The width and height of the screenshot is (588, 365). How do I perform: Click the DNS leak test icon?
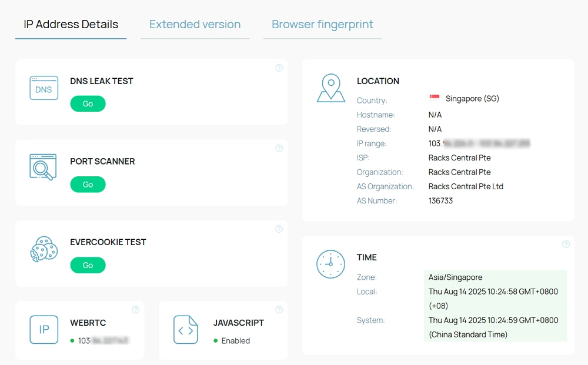click(44, 88)
